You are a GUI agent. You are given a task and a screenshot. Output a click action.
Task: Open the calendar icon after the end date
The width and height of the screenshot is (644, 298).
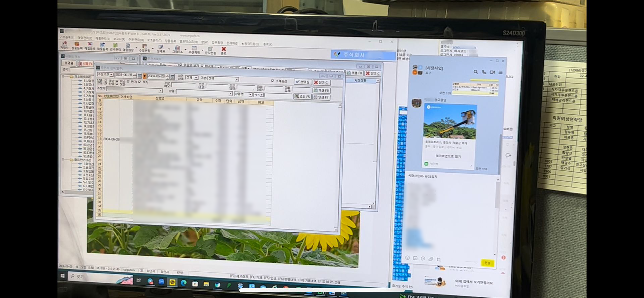tap(172, 77)
